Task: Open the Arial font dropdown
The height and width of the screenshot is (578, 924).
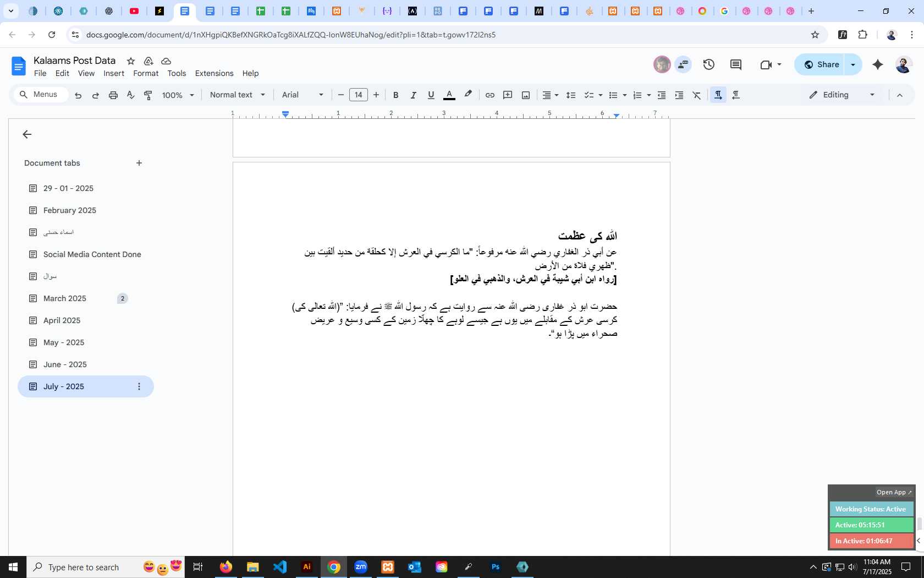Action: coord(302,95)
